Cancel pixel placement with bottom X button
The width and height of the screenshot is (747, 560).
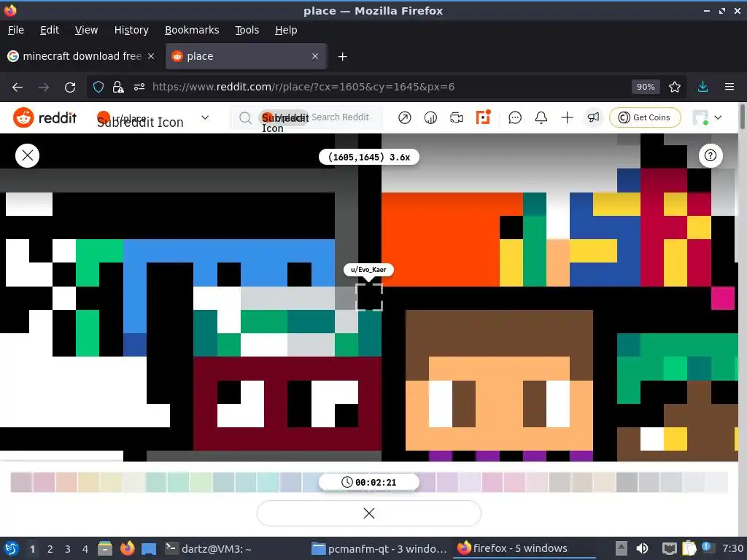tap(368, 513)
